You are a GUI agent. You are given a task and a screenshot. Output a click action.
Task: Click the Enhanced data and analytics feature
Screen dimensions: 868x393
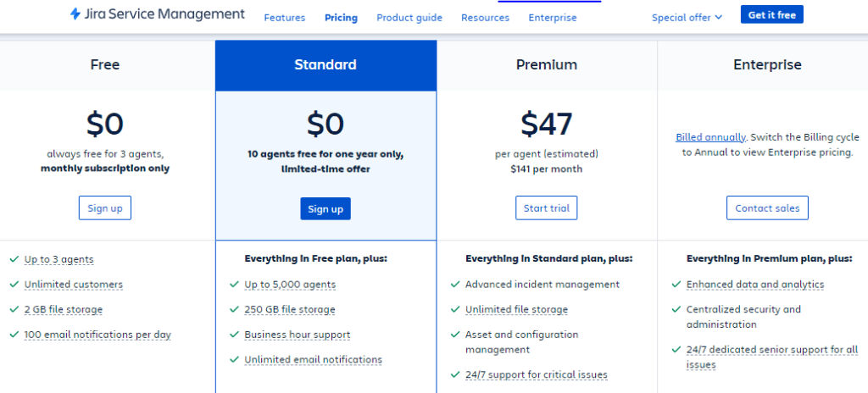[x=754, y=285]
